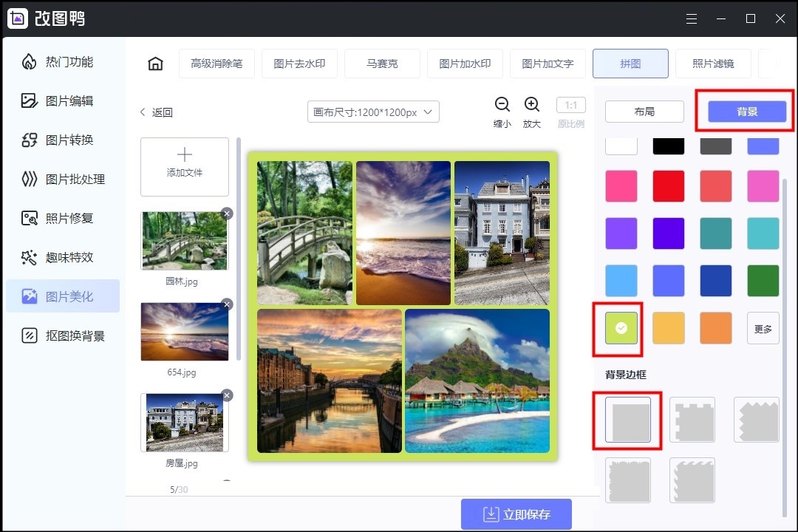Zoom out using the 缩小 icon
Image resolution: width=798 pixels, height=532 pixels.
tap(502, 106)
